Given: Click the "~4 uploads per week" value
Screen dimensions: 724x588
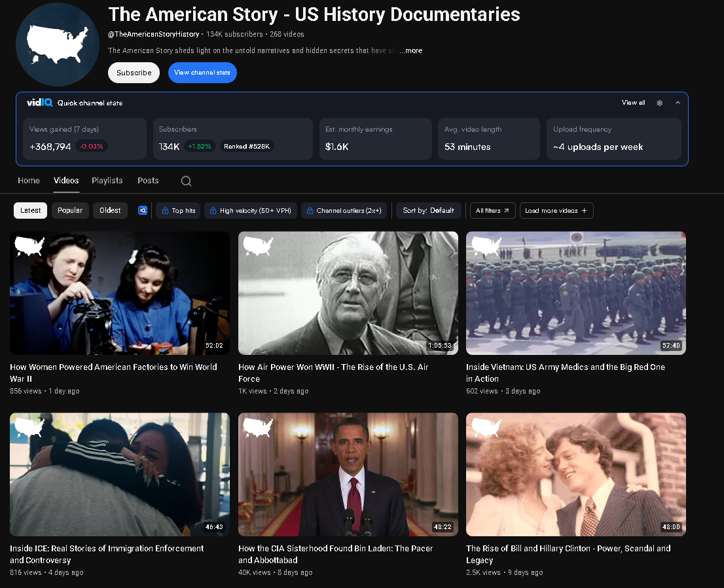Looking at the screenshot, I should 598,147.
